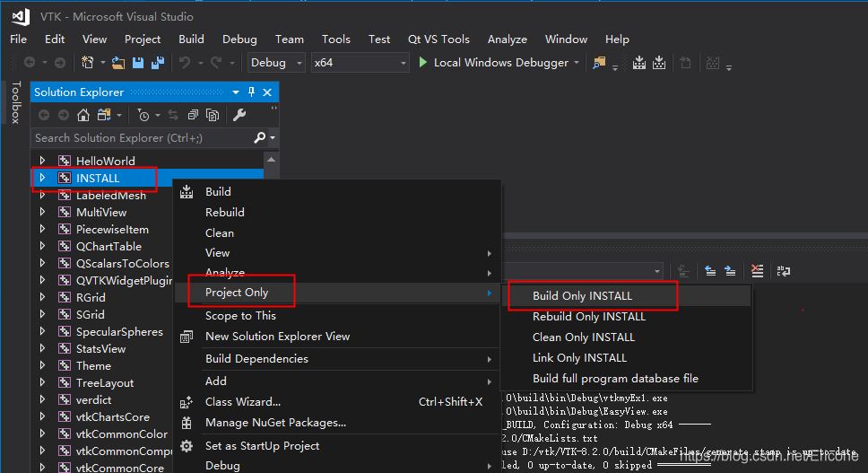This screenshot has height=473, width=868.
Task: Clear all output with the red X icon
Action: 757,271
